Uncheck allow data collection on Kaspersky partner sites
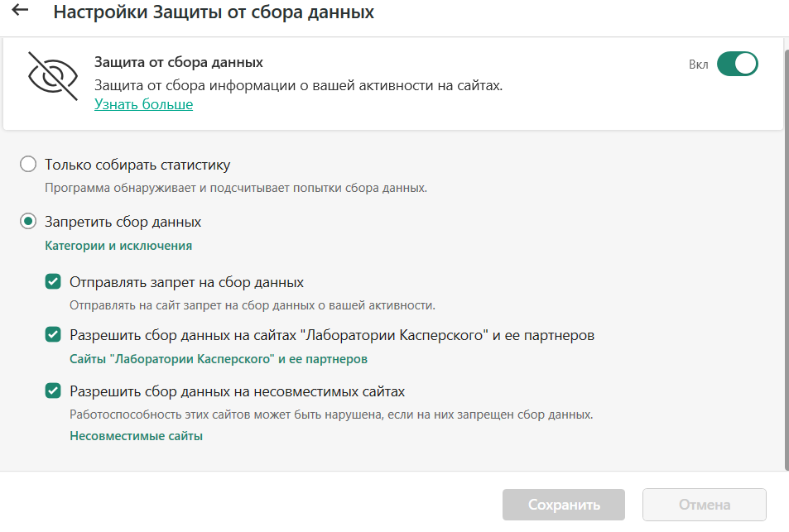Screen dimensions: 789x532 point(53,335)
